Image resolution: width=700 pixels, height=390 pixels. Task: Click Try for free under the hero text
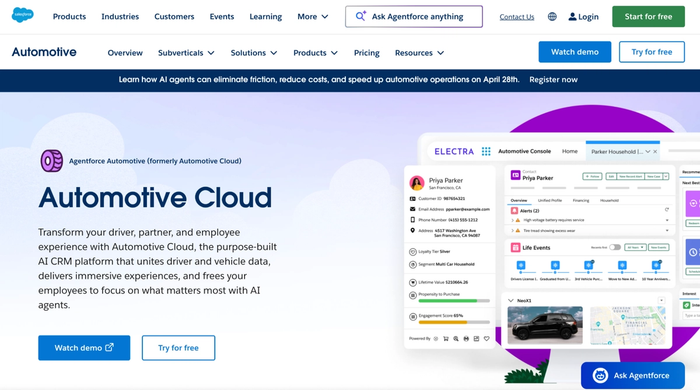tap(178, 348)
